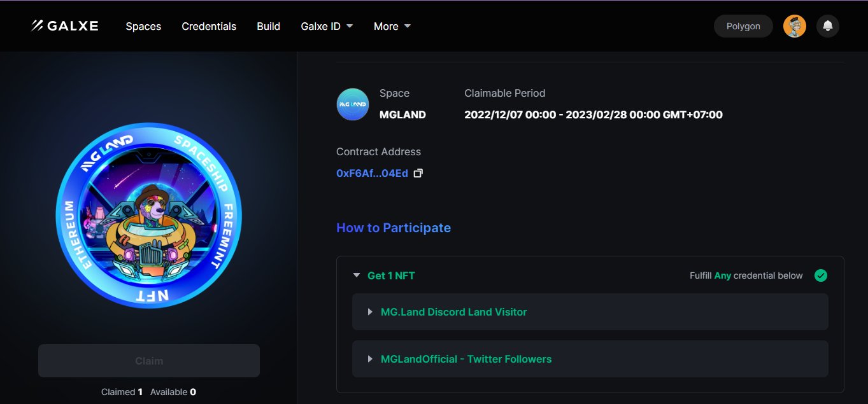Click the claimable period date range
The width and height of the screenshot is (868, 404).
[594, 115]
